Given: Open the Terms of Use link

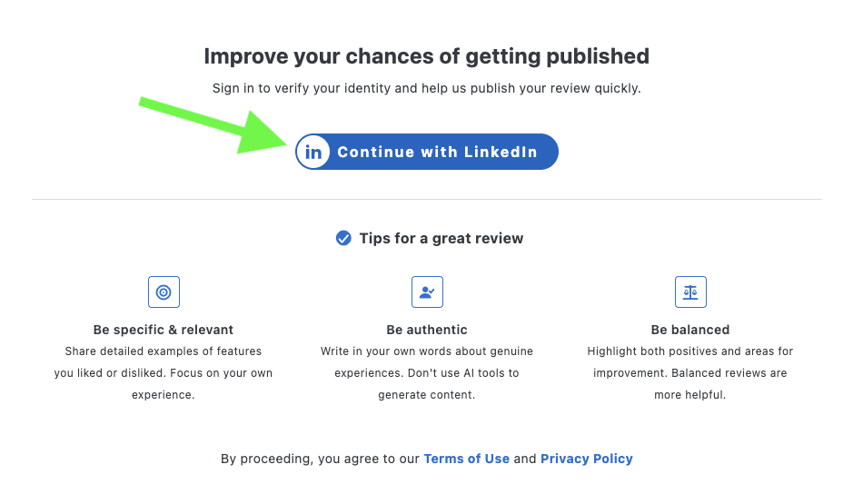Looking at the screenshot, I should (466, 459).
